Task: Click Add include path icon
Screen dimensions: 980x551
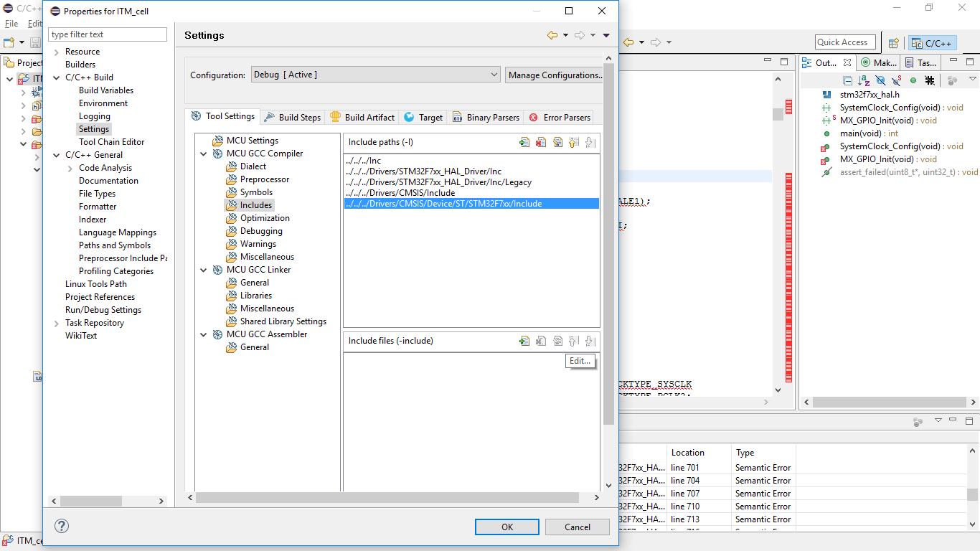Action: click(524, 143)
